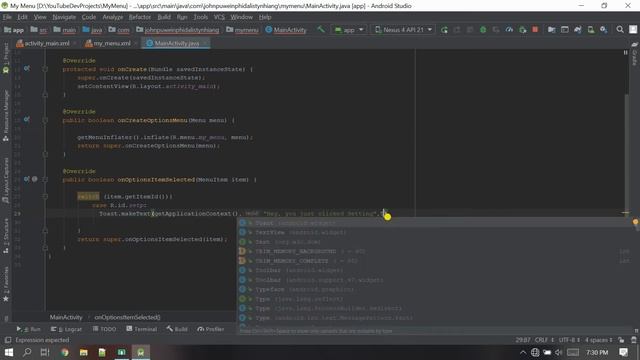
Task: Open the Build menu
Action: click(164, 17)
